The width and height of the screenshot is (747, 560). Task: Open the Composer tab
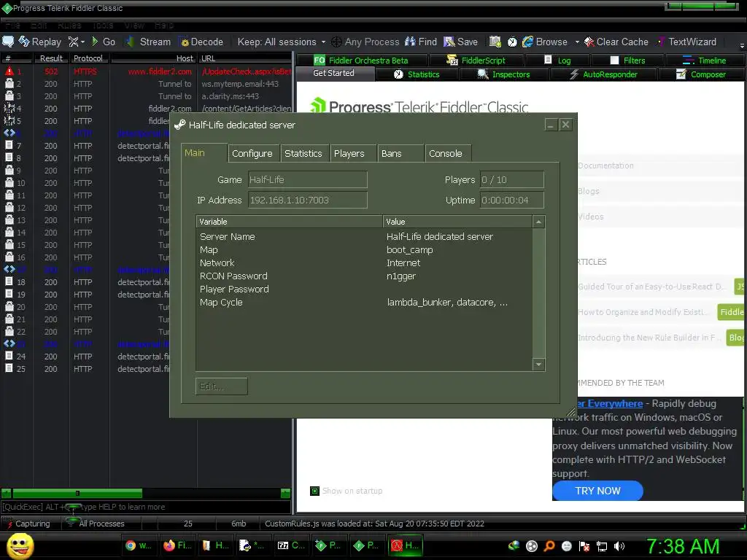point(701,74)
